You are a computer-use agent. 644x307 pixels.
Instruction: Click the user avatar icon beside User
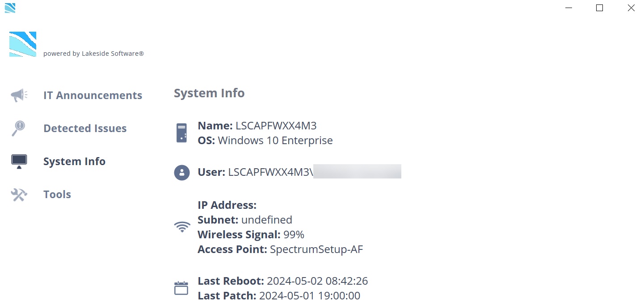pyautogui.click(x=181, y=172)
